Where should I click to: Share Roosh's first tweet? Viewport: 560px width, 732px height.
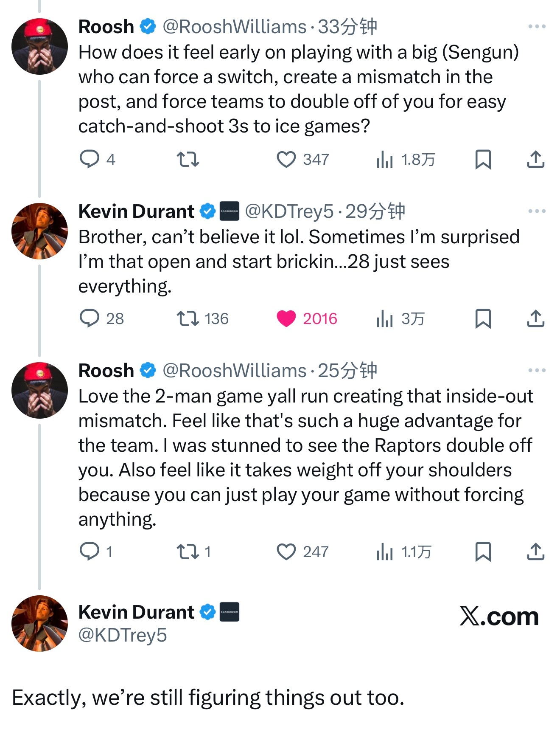point(535,160)
